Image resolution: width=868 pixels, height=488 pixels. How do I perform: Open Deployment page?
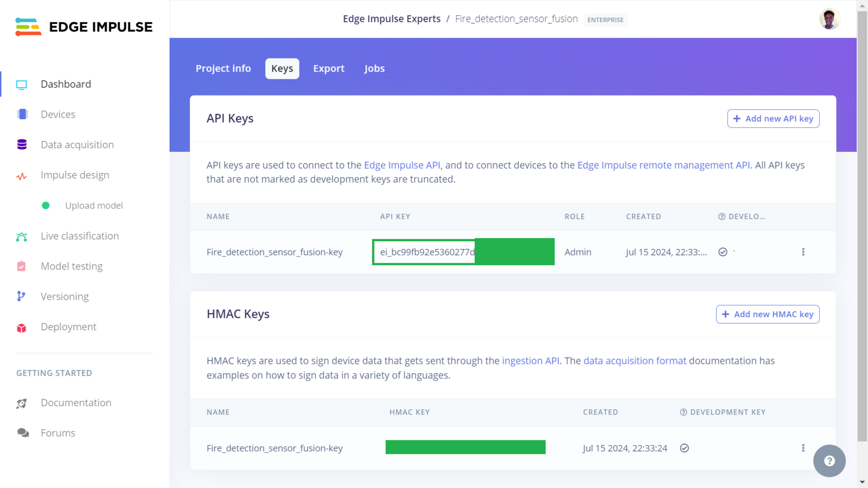point(68,327)
